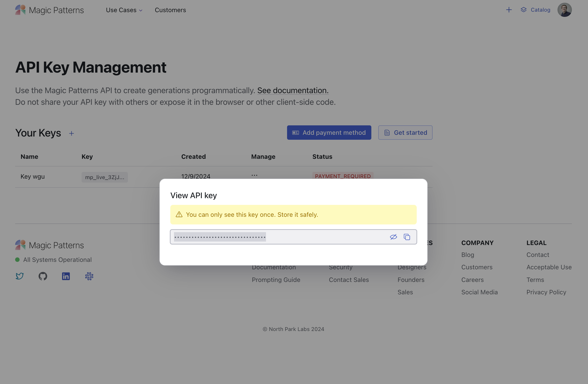Click the mp_live_3ZjJ key chip
588x384 pixels.
click(105, 177)
